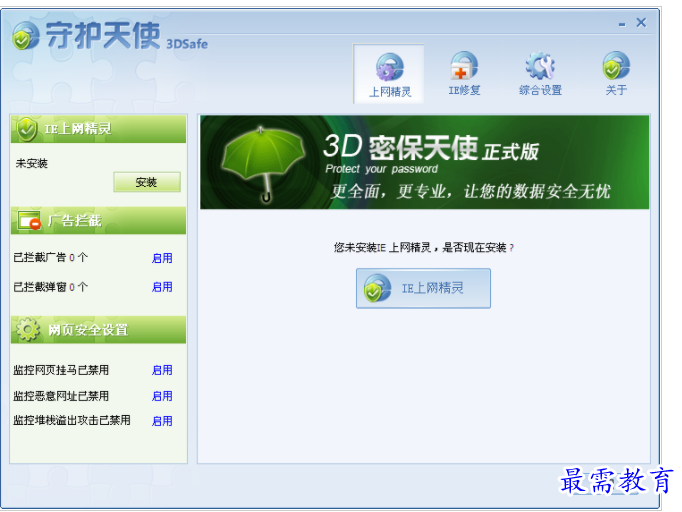This screenshot has height=512, width=682.
Task: Click the 安装 button under 未安装
Action: pyautogui.click(x=147, y=182)
